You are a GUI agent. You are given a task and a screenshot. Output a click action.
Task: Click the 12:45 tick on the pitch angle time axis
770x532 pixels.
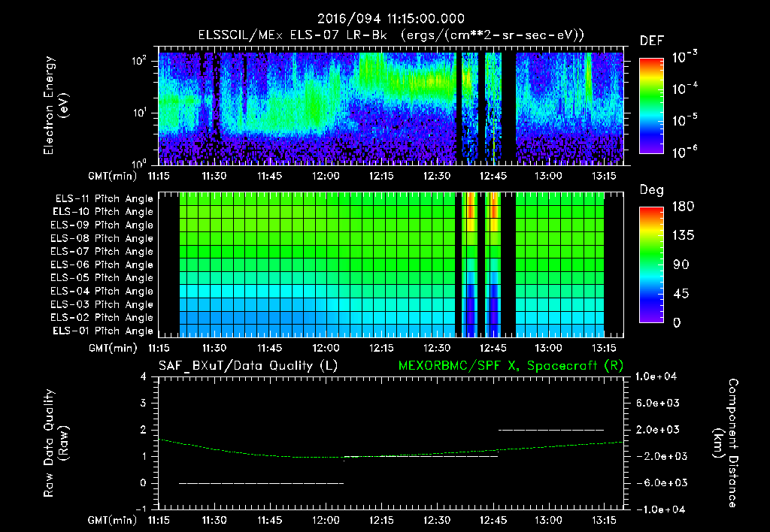coord(493,348)
